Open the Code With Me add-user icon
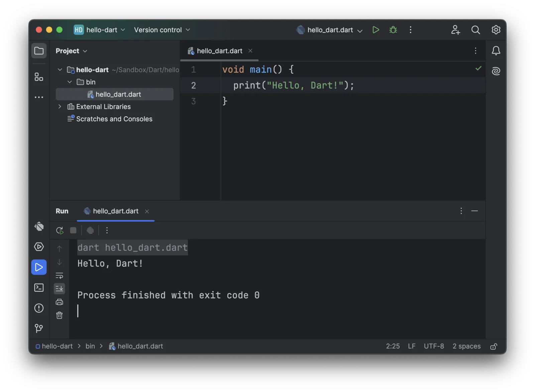 pos(455,30)
